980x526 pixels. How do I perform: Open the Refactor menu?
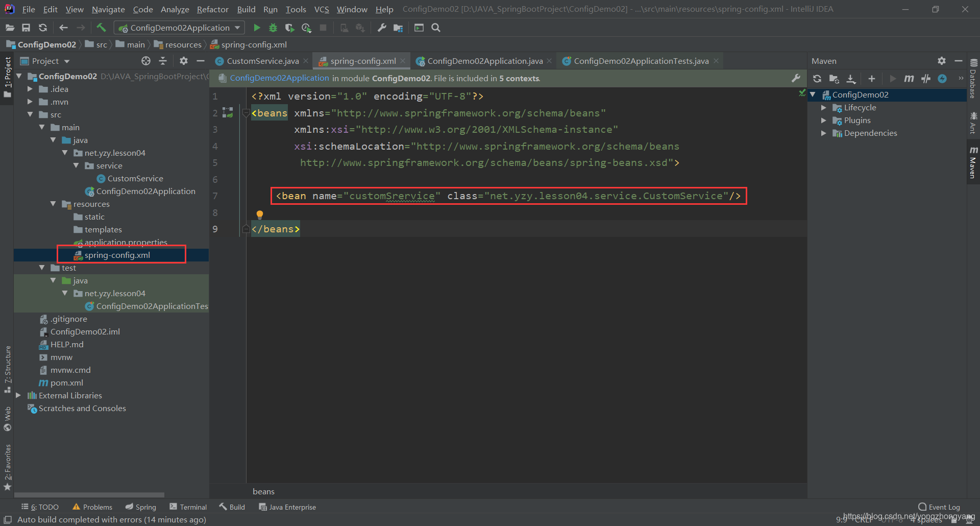click(x=212, y=9)
